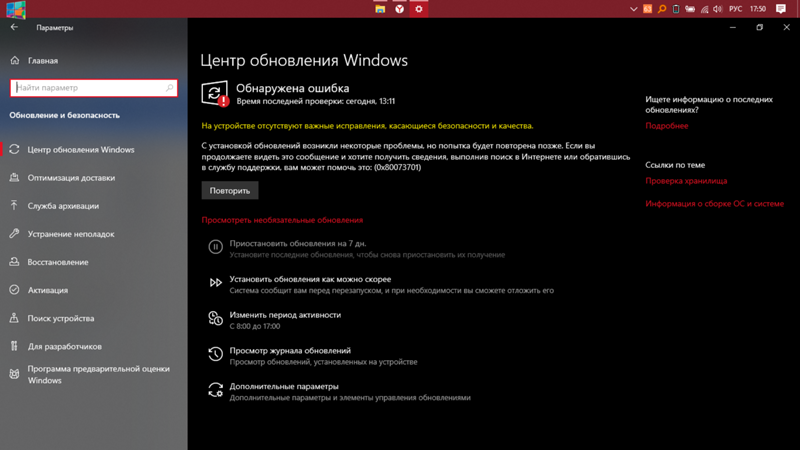The width and height of the screenshot is (800, 450).
Task: Click the 17:50 clock
Action: point(758,9)
